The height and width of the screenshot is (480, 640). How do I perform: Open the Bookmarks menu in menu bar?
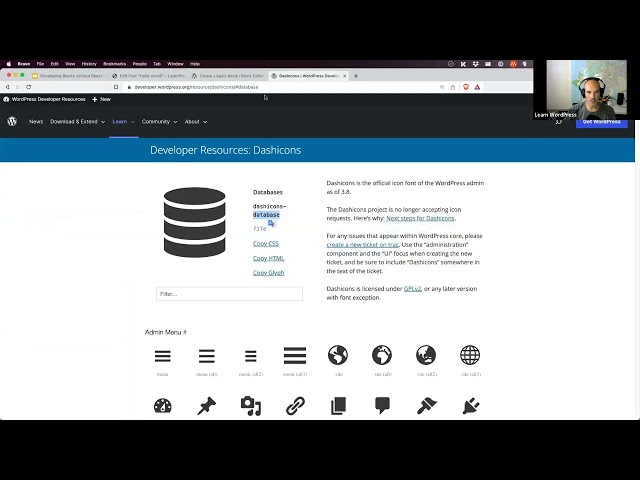114,64
